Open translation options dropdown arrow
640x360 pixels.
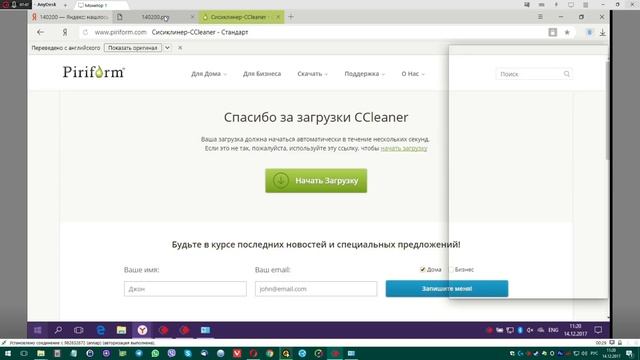[x=167, y=48]
